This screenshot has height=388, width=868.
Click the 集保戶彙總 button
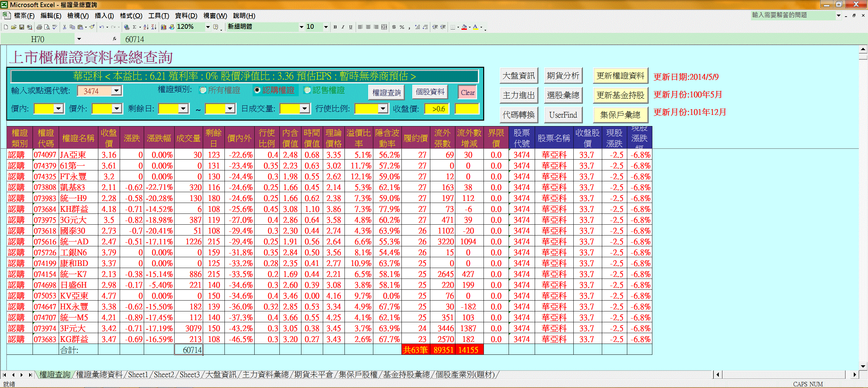pos(620,115)
